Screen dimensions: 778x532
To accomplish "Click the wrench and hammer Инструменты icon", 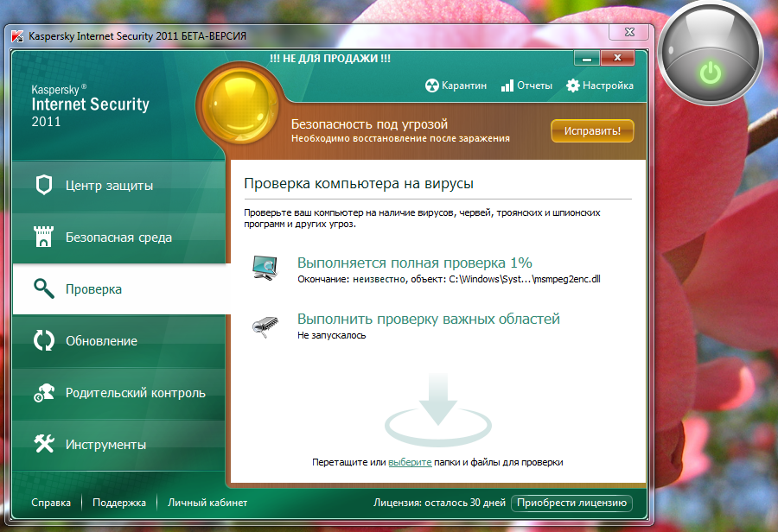I will 44,444.
